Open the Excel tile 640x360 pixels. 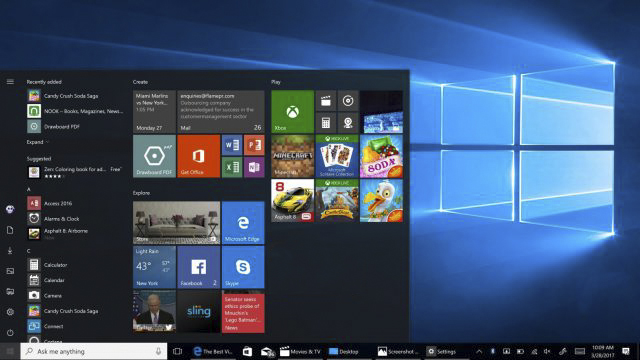(232, 167)
